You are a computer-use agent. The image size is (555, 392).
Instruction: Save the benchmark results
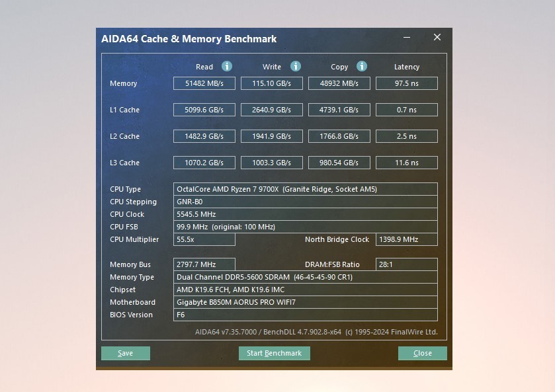125,353
